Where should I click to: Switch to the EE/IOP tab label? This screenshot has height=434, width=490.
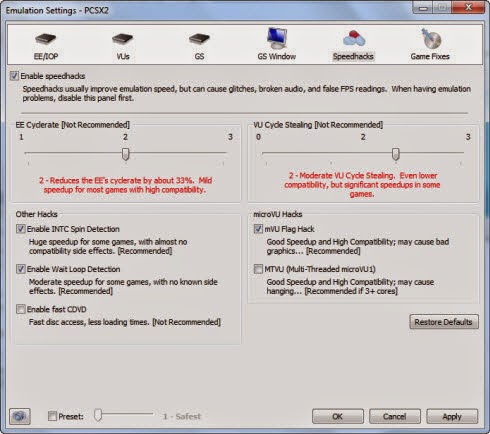(46, 56)
